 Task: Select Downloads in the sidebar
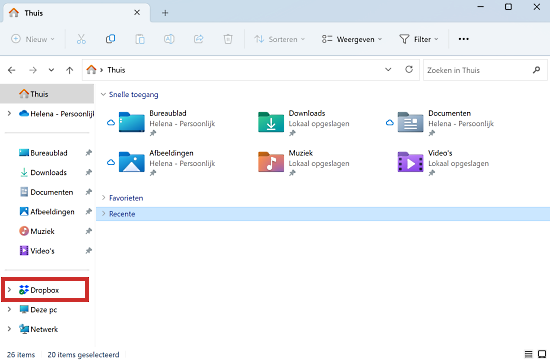pyautogui.click(x=43, y=172)
